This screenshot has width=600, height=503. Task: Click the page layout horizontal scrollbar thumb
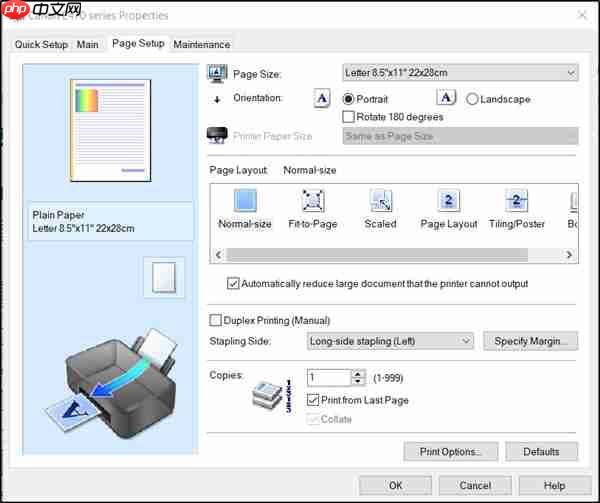point(377,254)
